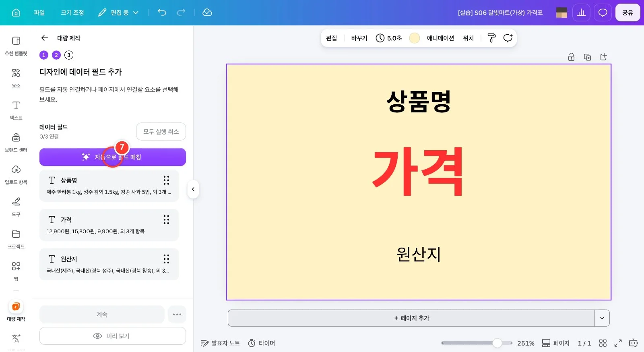Open more options next to 계속
Screen dimensions: 644x352
[177, 315]
